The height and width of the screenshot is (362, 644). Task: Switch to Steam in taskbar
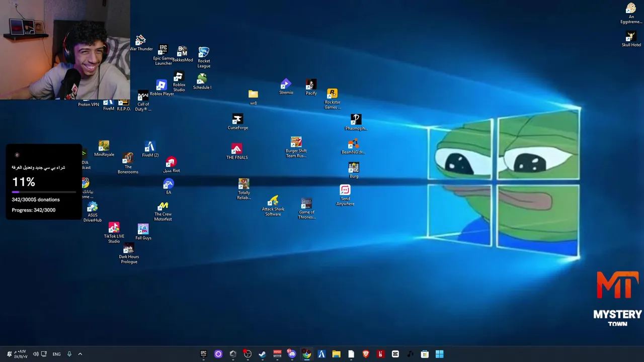pyautogui.click(x=262, y=354)
